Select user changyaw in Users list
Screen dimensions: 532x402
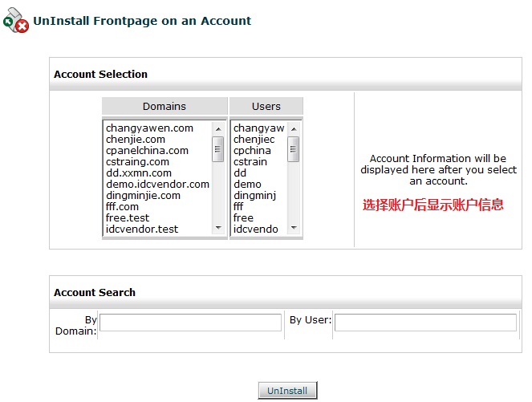(258, 128)
